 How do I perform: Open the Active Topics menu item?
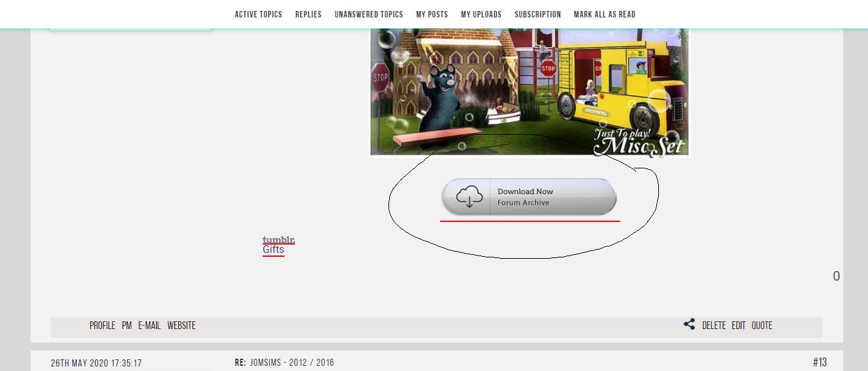258,14
